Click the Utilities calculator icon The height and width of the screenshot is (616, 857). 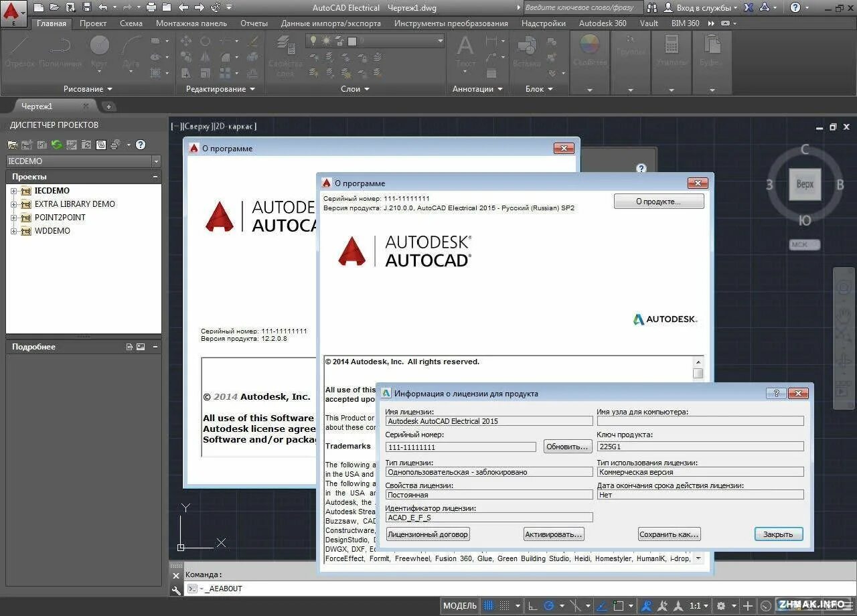[672, 44]
